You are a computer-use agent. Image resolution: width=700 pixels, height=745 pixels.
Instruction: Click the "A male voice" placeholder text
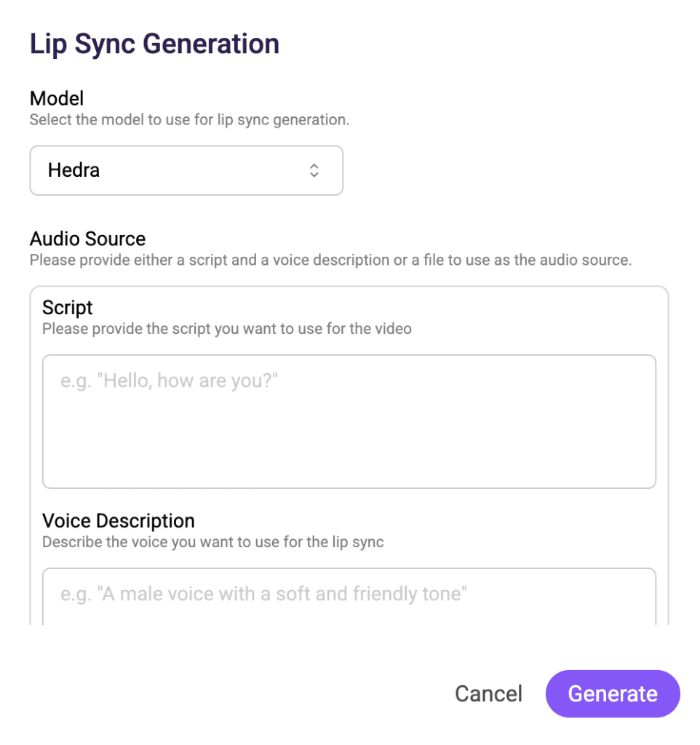[x=263, y=594]
